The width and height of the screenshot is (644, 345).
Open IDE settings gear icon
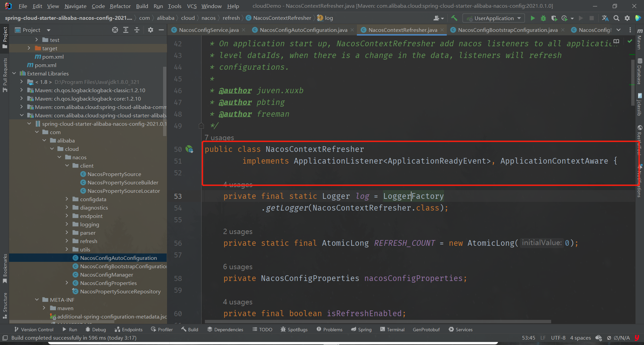point(627,18)
